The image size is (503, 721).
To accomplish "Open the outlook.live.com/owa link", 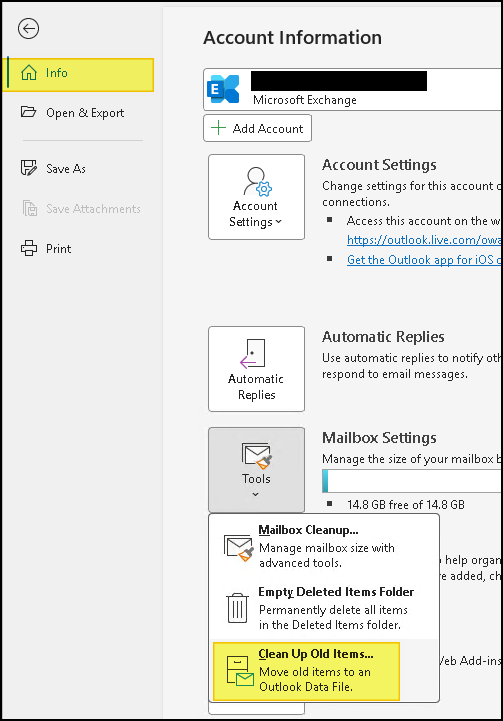I will coord(423,240).
